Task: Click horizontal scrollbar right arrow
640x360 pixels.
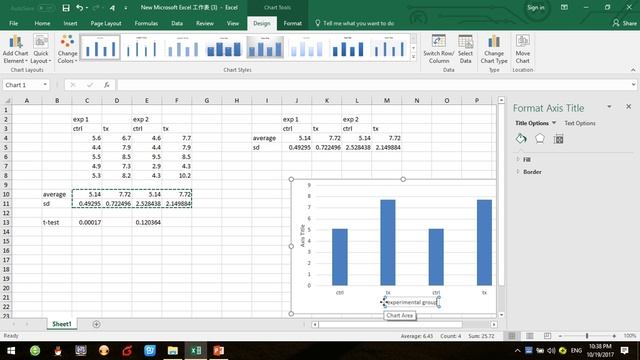Action: [x=493, y=324]
